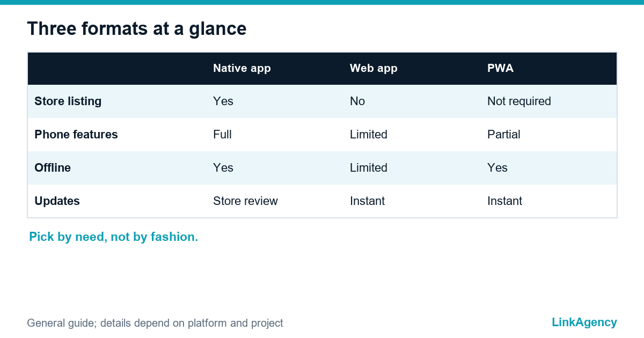Select "Limited" in the Phone features row
The width and height of the screenshot is (644, 338).
(369, 134)
